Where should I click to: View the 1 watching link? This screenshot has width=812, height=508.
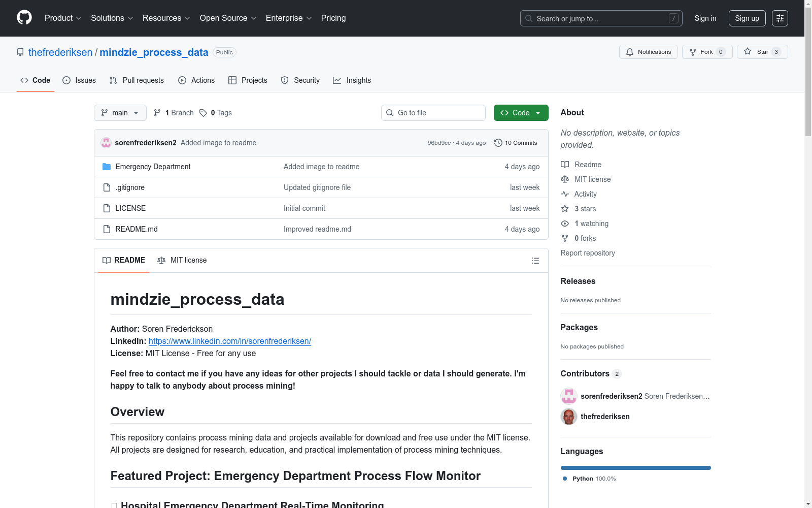coord(585,224)
